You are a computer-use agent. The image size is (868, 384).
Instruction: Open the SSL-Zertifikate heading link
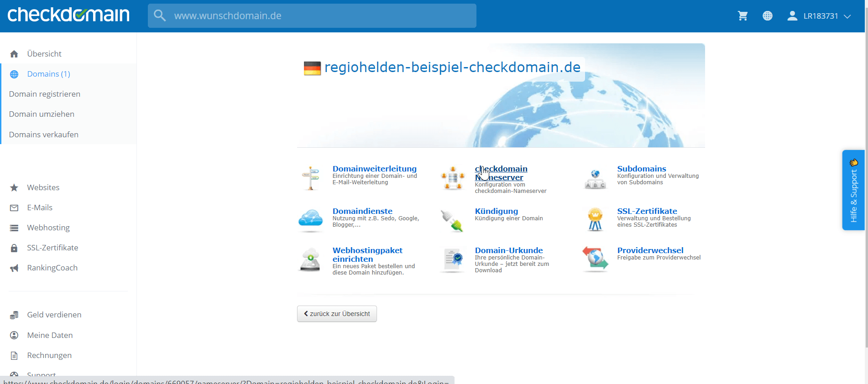(647, 211)
